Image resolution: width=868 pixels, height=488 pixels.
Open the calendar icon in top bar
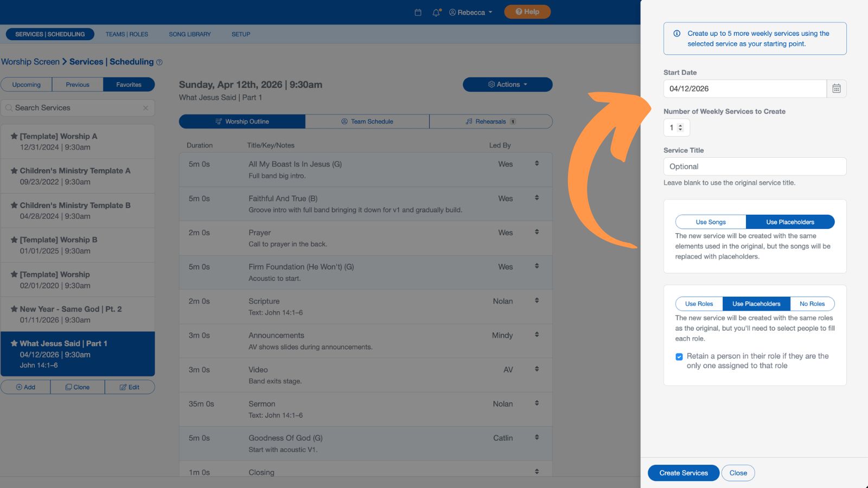(418, 12)
